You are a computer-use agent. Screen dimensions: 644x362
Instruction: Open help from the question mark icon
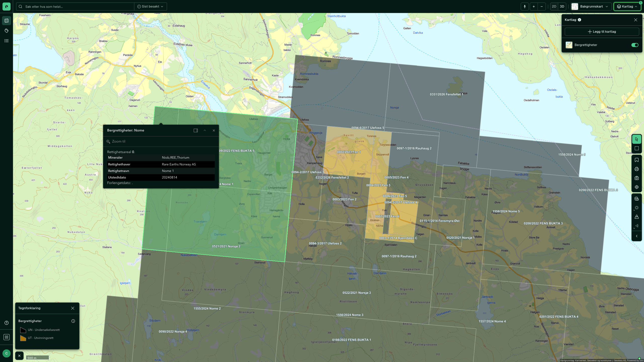pyautogui.click(x=7, y=323)
